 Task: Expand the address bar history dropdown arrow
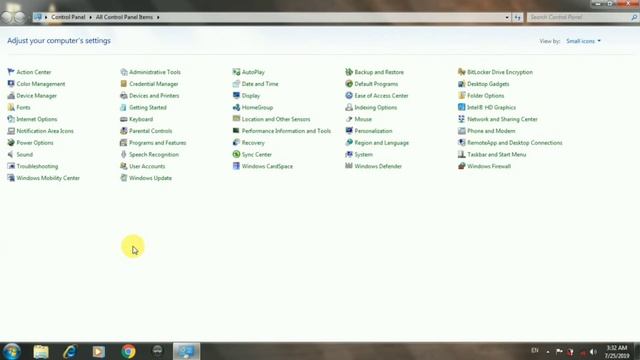click(507, 18)
